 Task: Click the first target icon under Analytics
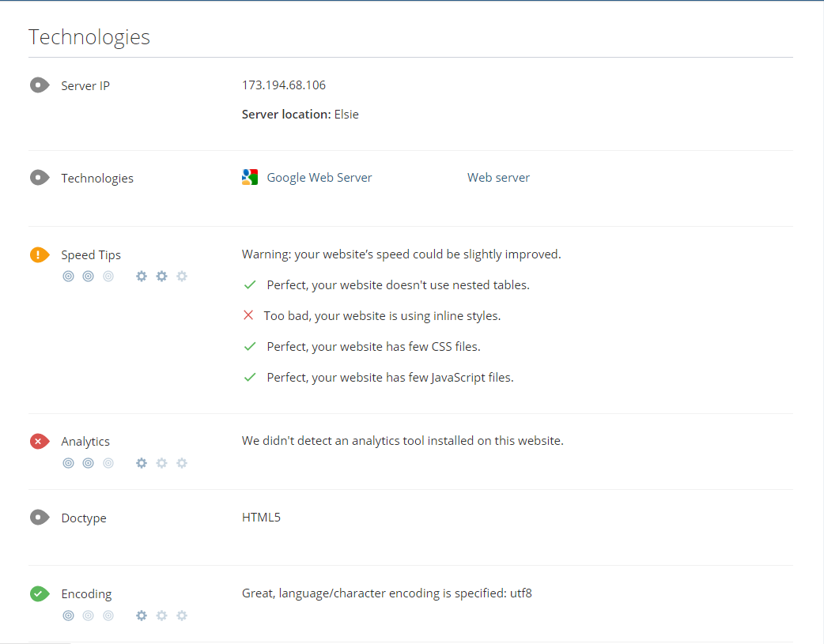pos(69,463)
